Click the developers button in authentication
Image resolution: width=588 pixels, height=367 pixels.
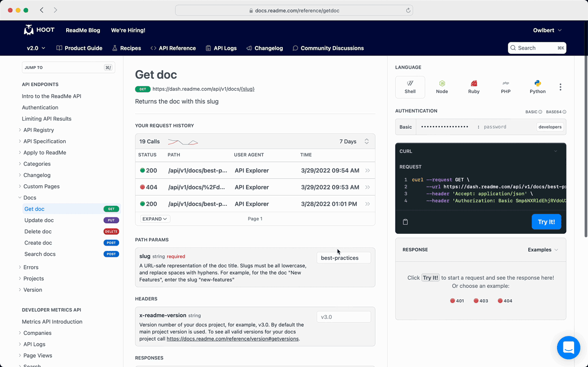coord(550,127)
